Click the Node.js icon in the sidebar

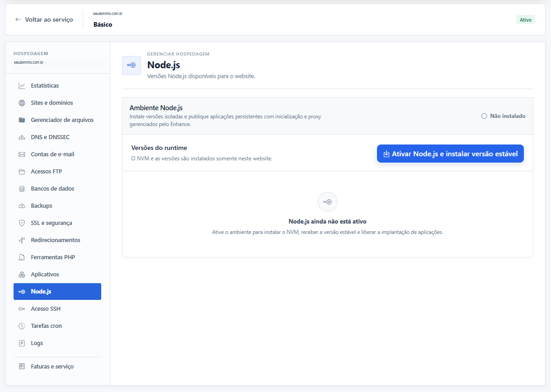click(22, 292)
